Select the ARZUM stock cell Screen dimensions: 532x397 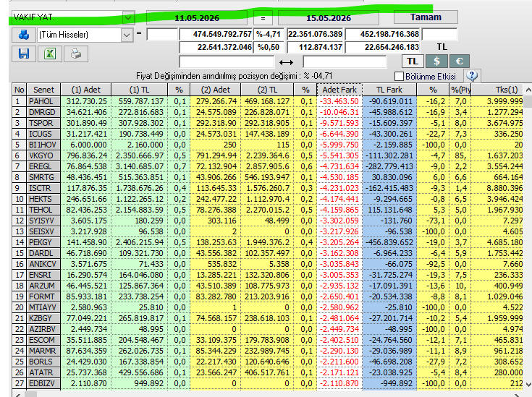pos(43,286)
